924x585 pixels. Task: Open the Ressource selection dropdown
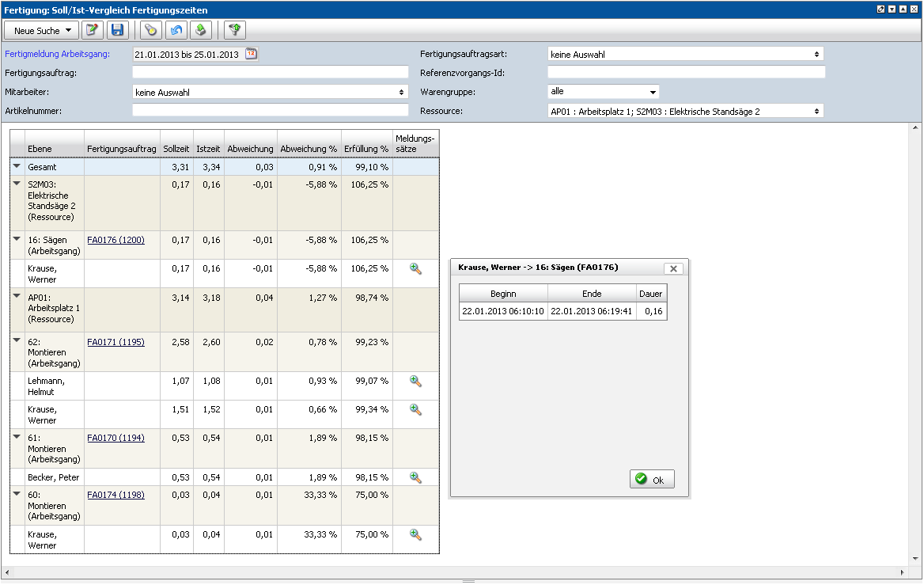[x=685, y=112]
